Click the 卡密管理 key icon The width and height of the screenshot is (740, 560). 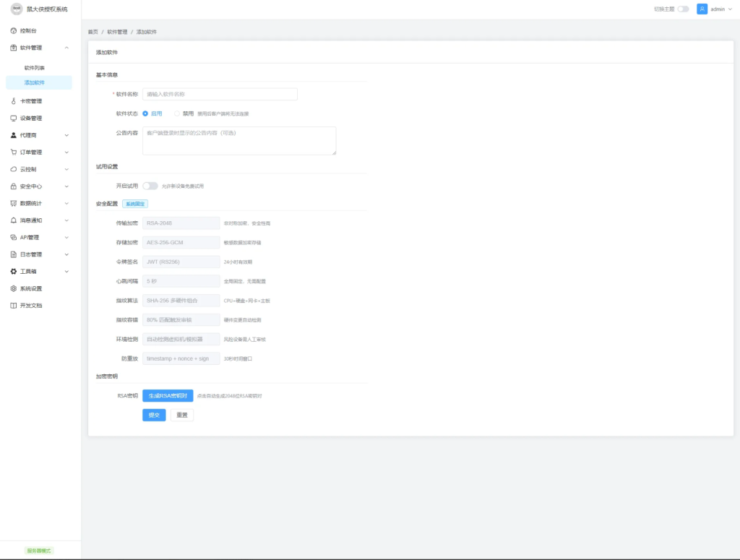pyautogui.click(x=14, y=101)
